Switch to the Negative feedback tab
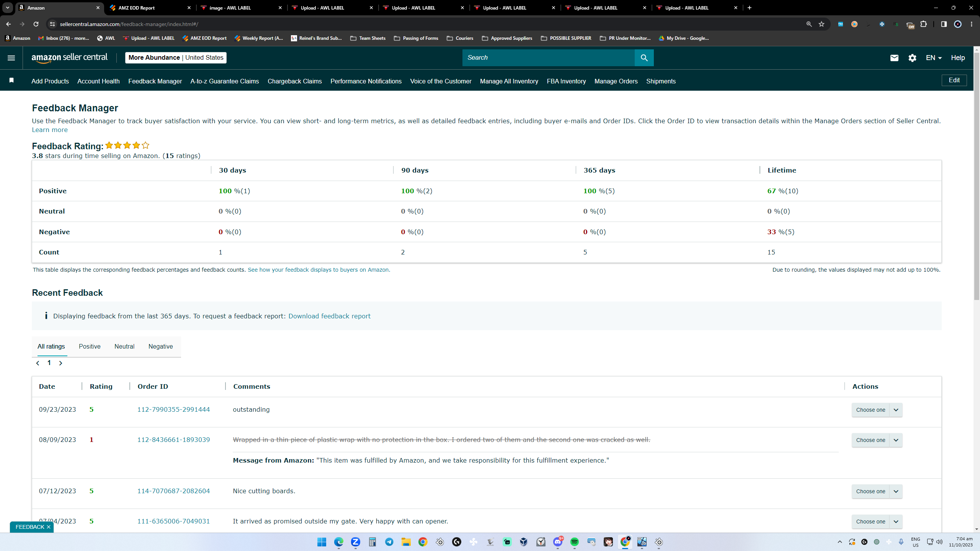This screenshot has width=980, height=551. click(161, 346)
